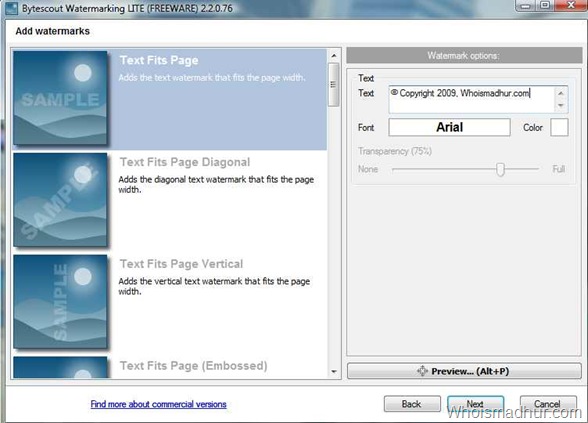Click the preset list scrollbar thumb
588x423 pixels.
click(333, 85)
